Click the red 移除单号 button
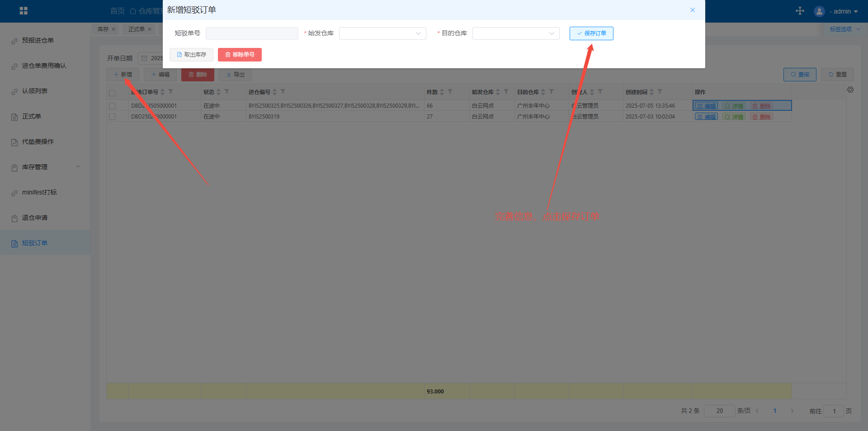The height and width of the screenshot is (431, 868). pos(240,55)
